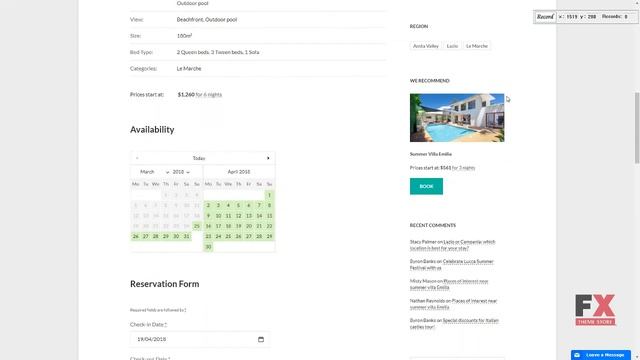Open the Summer Villa Emilia pool thumbnail
Screen dimensions: 640x360
[457, 118]
